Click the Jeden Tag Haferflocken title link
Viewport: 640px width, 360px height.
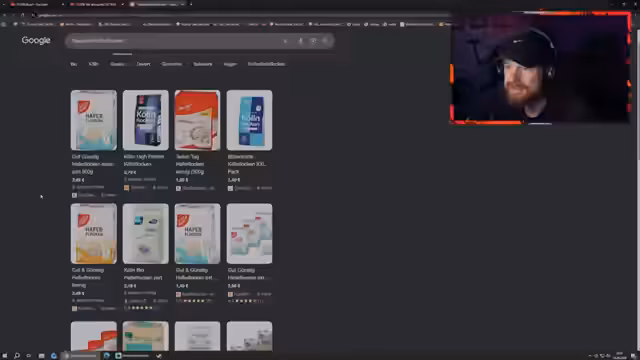click(190, 164)
